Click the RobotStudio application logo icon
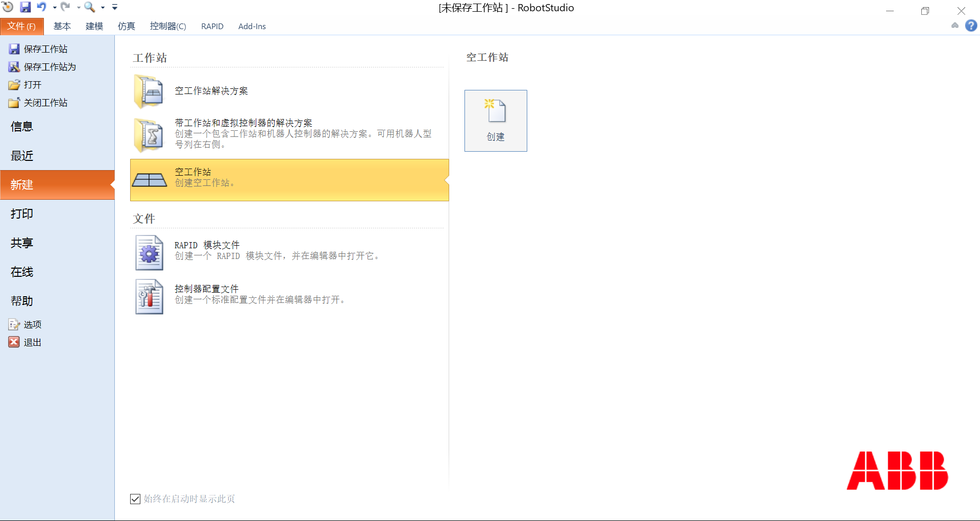Image resolution: width=980 pixels, height=521 pixels. 8,7
